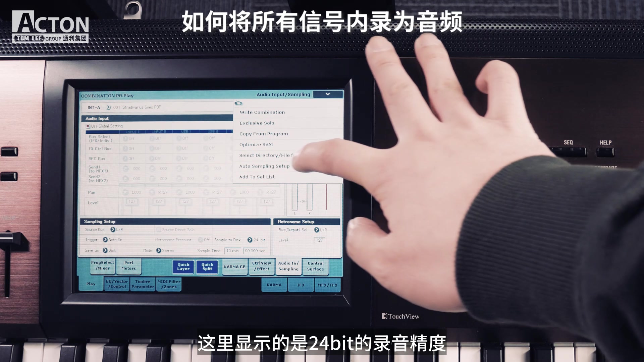This screenshot has height=362, width=644.
Task: Select MFX/TFX tab icon
Action: tap(327, 284)
